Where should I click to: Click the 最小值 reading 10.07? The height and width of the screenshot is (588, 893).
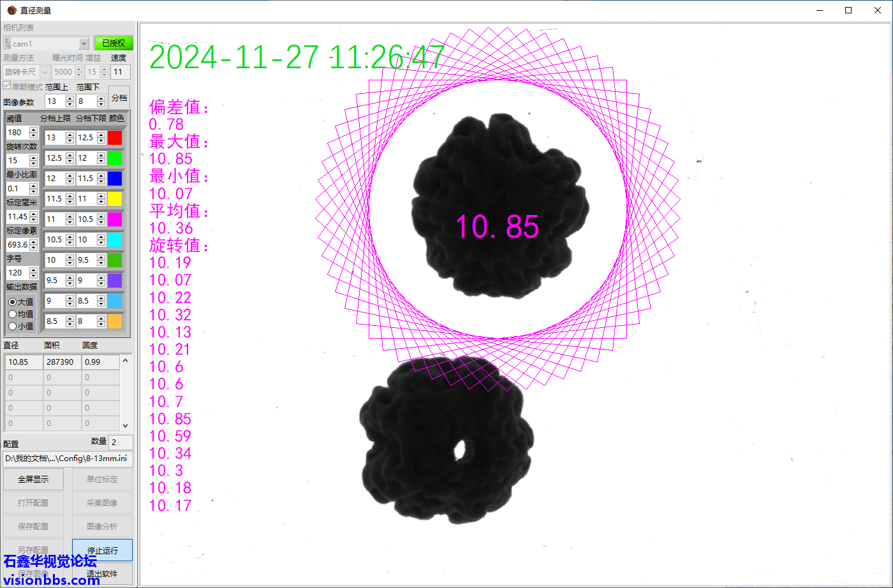(171, 194)
